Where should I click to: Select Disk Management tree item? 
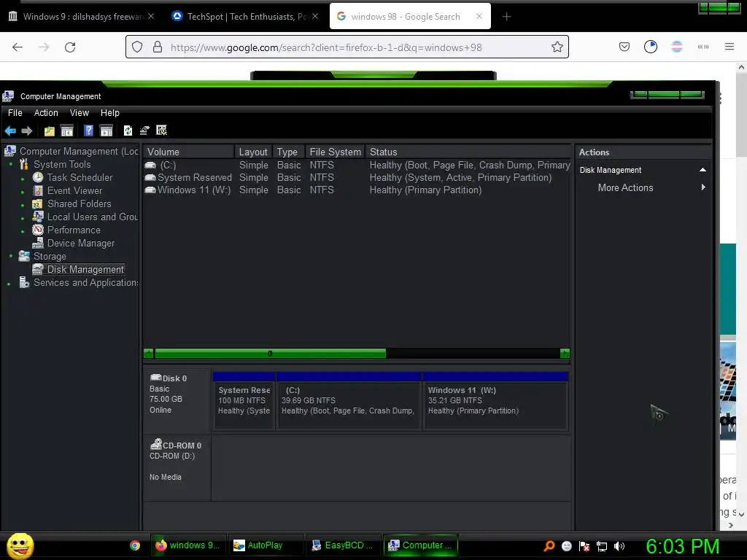(x=85, y=270)
